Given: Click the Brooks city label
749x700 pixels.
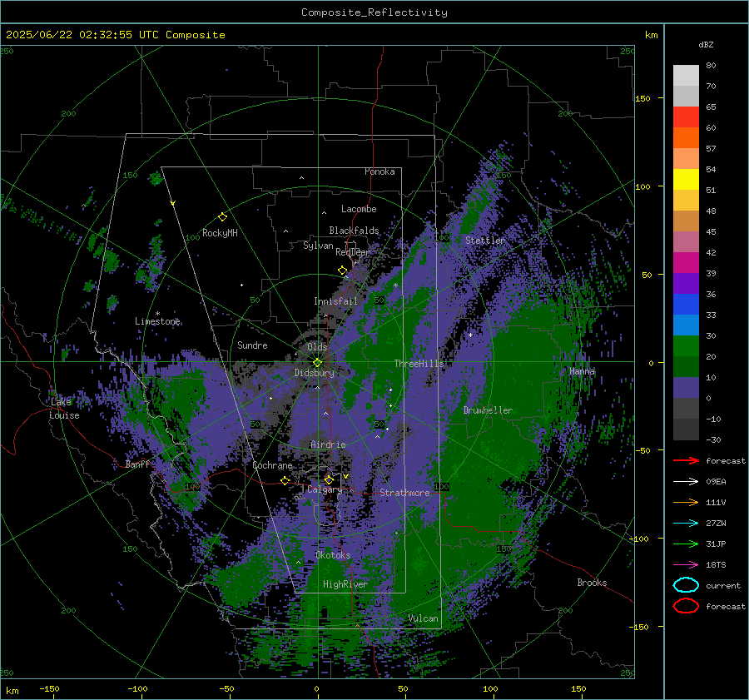Looking at the screenshot, I should (592, 583).
